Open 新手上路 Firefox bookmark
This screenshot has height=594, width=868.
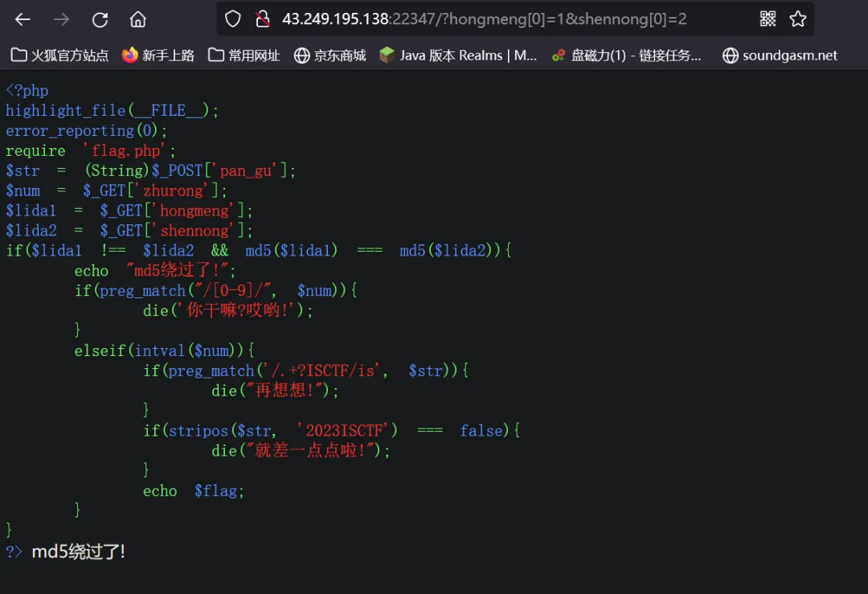(x=158, y=55)
